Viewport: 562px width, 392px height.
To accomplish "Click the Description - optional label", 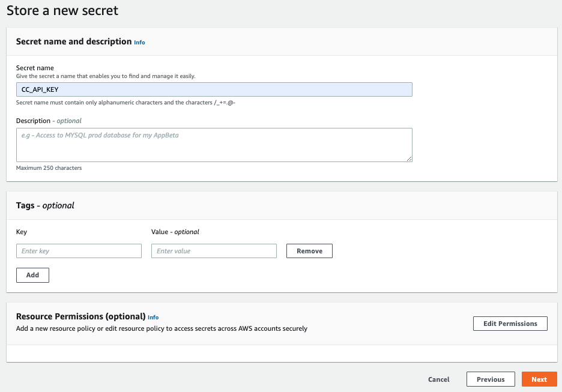I will tap(49, 121).
